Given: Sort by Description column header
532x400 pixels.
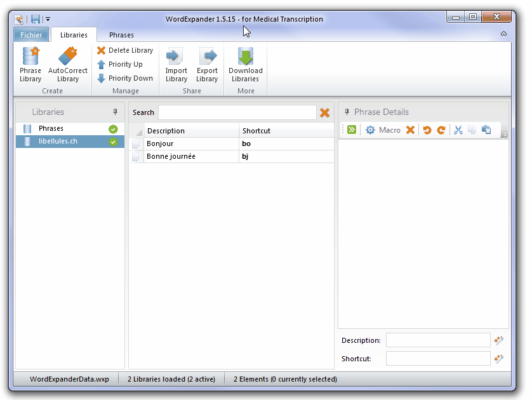Looking at the screenshot, I should coord(192,131).
